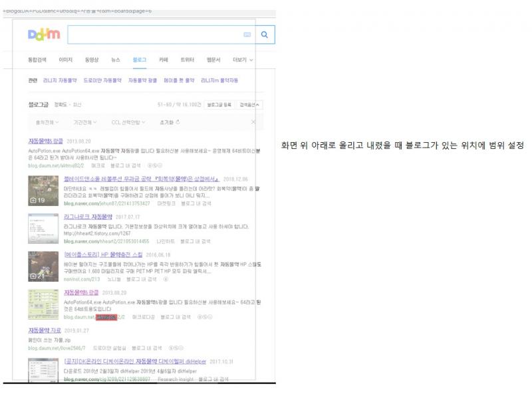The width and height of the screenshot is (532, 400).
Task: Click inside the Daum search input field
Action: [x=153, y=35]
